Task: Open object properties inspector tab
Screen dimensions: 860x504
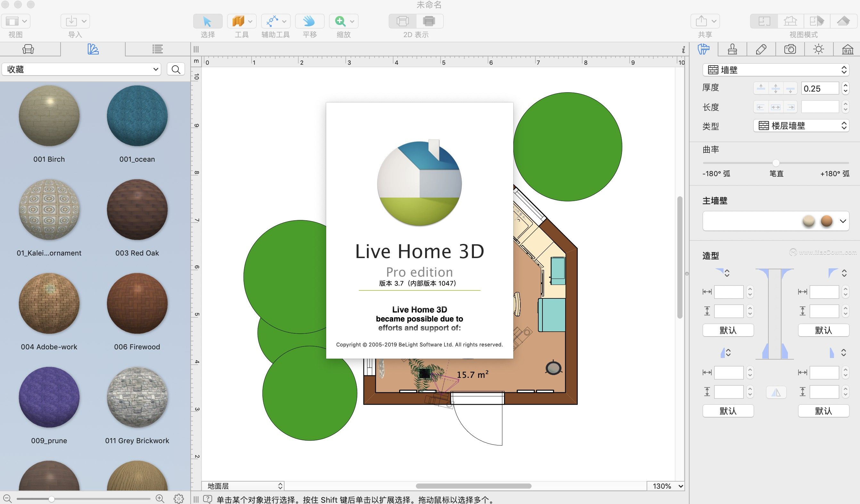Action: (x=703, y=49)
